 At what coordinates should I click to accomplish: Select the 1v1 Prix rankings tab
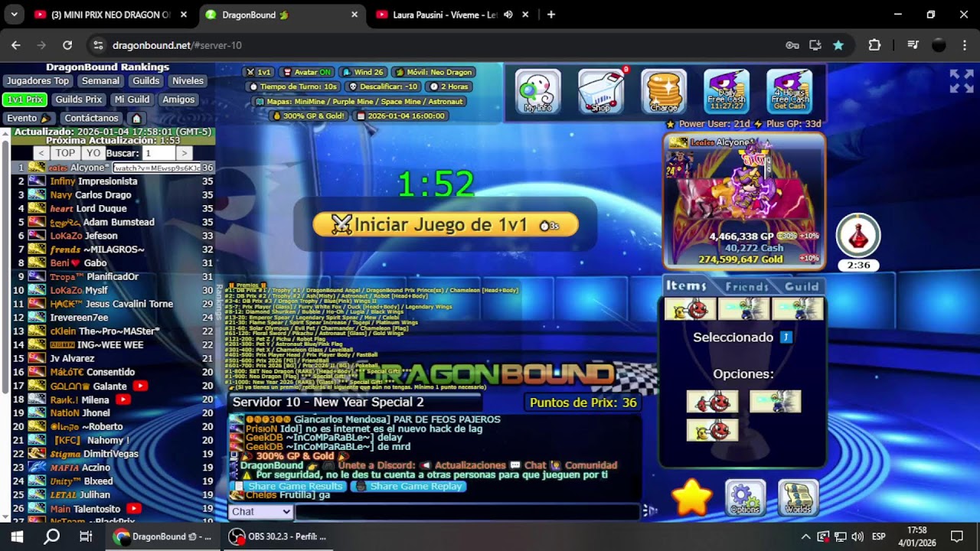coord(25,99)
